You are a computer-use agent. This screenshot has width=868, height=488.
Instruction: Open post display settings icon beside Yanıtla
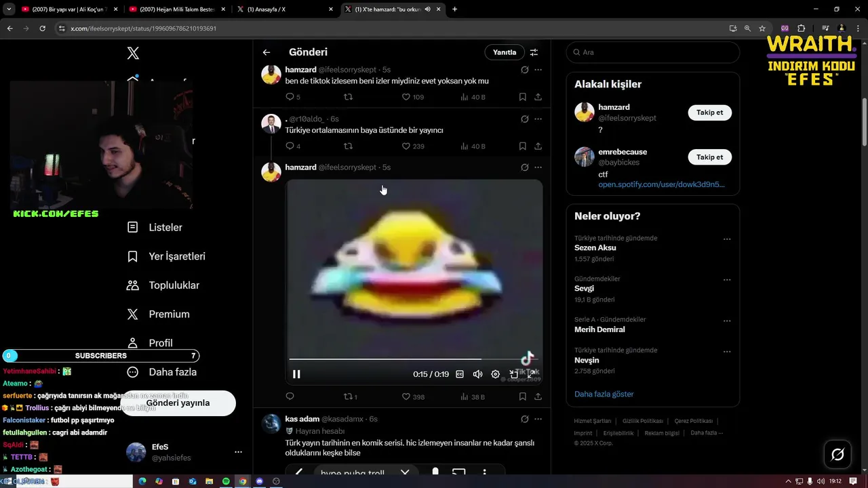coord(534,52)
